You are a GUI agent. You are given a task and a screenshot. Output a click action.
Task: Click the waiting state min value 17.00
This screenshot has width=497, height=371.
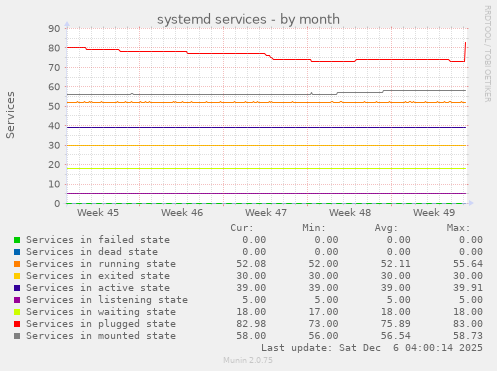(323, 312)
